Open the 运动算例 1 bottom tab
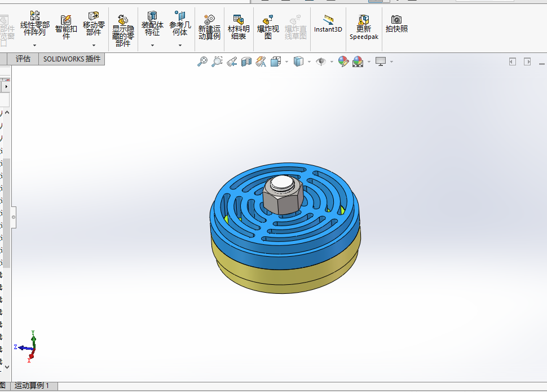 (x=32, y=386)
